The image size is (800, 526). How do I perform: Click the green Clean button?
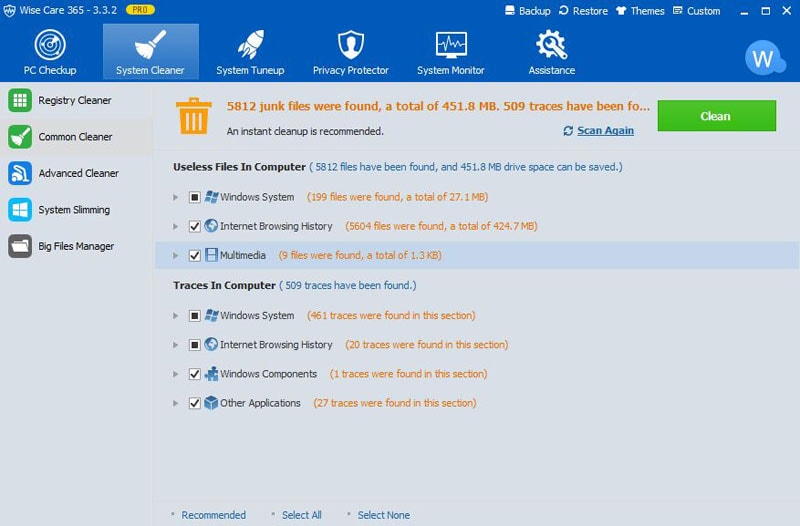716,116
